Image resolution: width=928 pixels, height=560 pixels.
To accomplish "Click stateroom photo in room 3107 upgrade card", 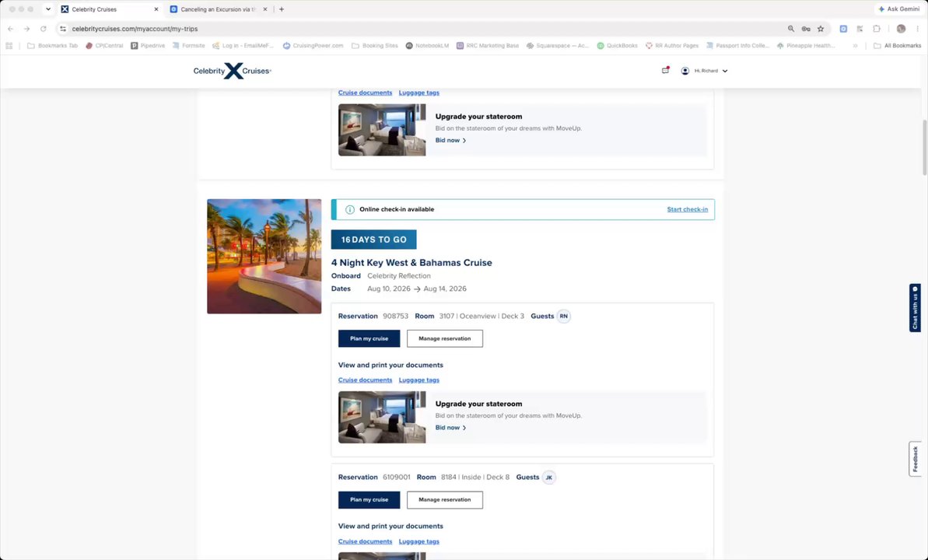I will click(382, 418).
